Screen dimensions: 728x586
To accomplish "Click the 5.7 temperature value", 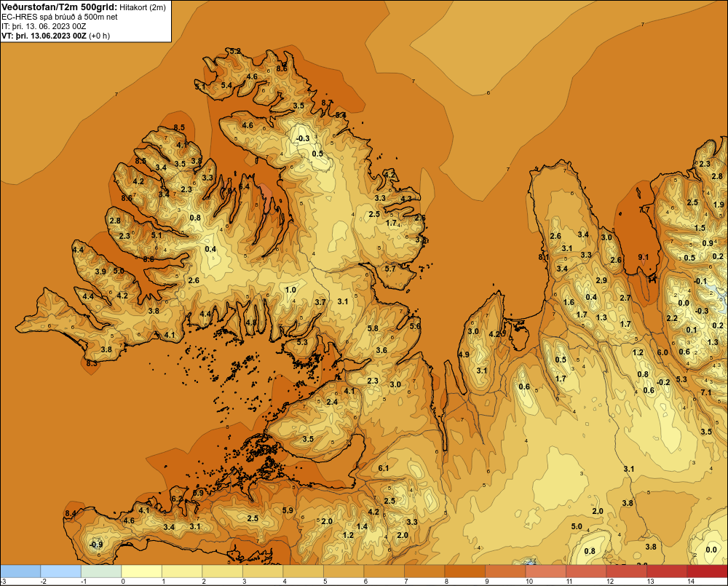I will pos(390,269).
